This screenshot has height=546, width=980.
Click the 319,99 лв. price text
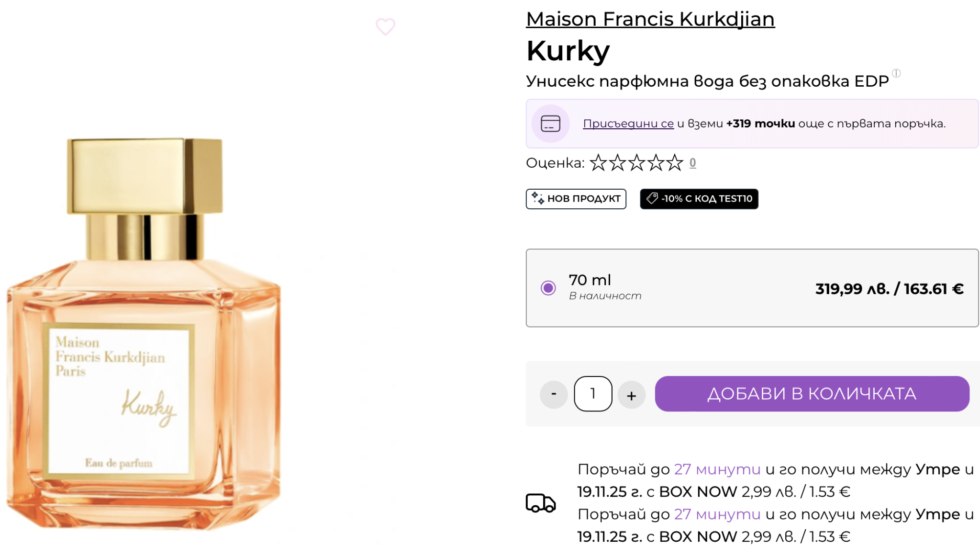(x=852, y=289)
